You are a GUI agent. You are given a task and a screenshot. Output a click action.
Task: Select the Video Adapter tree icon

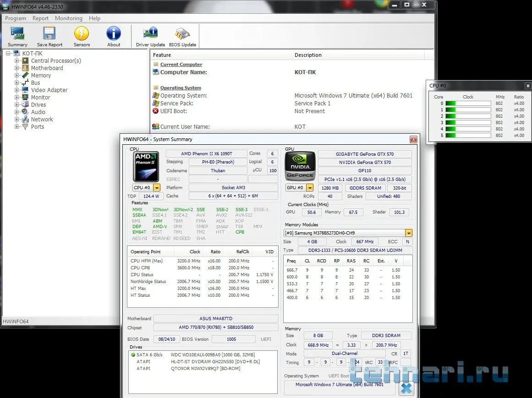click(25, 90)
